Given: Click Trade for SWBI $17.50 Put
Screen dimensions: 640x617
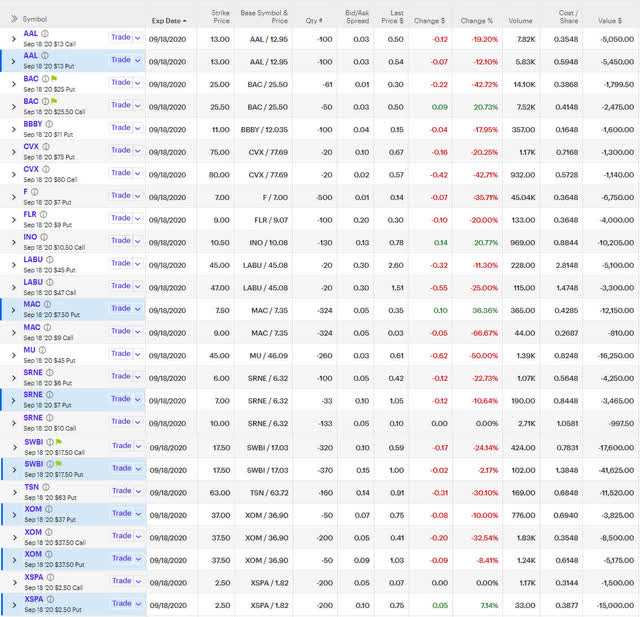Looking at the screenshot, I should (x=122, y=468).
